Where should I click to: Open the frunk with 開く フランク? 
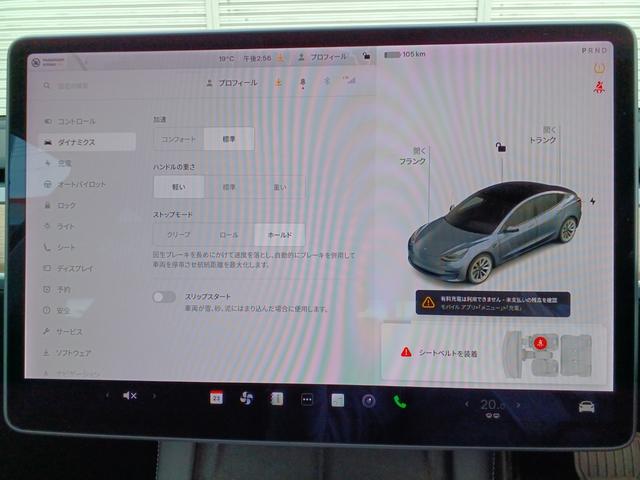coord(413,156)
